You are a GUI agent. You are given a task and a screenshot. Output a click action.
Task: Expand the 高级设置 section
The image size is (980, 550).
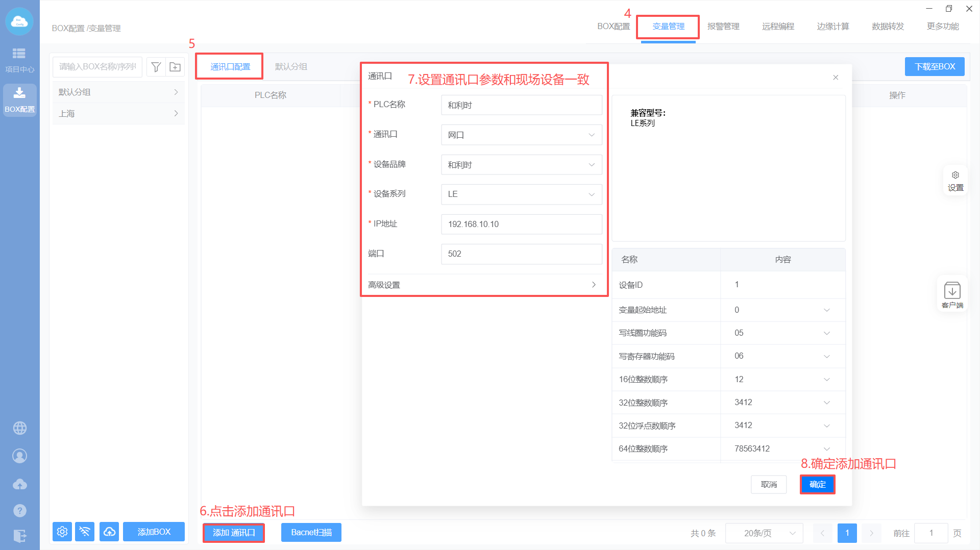pyautogui.click(x=482, y=285)
